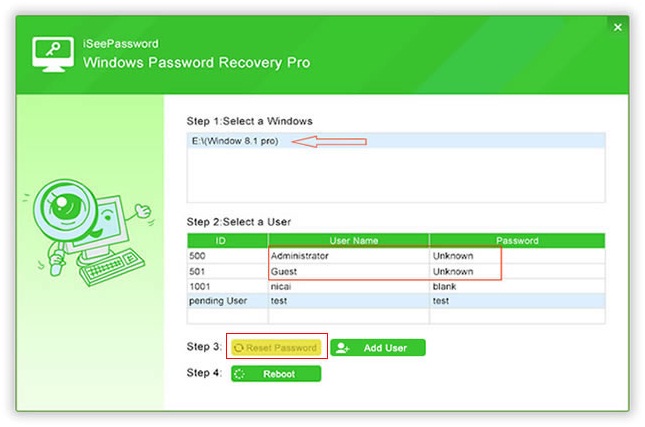Click the Add User button

(x=377, y=348)
